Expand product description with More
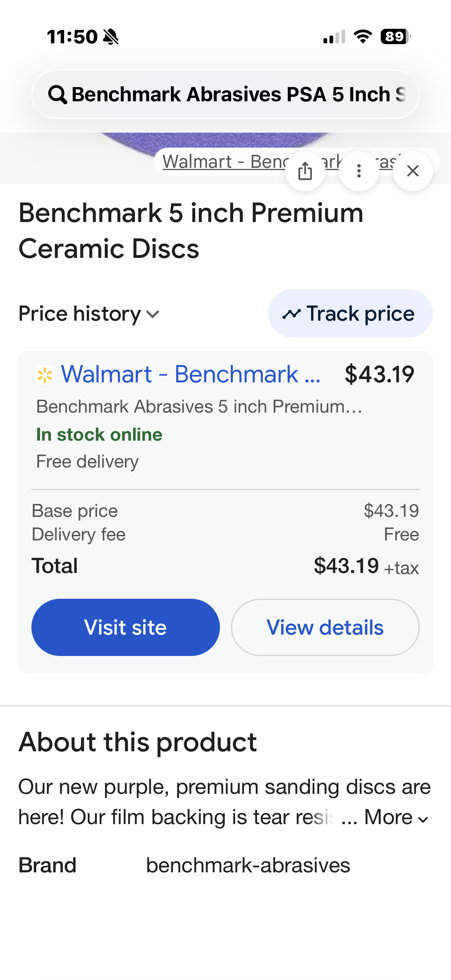451x980 pixels. coord(396,817)
